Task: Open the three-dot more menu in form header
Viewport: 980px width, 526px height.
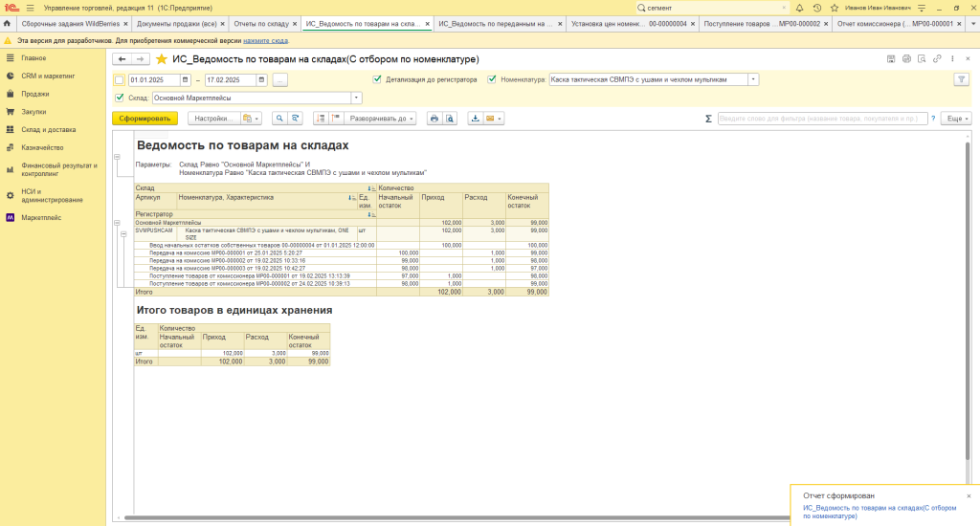Action: tap(952, 58)
